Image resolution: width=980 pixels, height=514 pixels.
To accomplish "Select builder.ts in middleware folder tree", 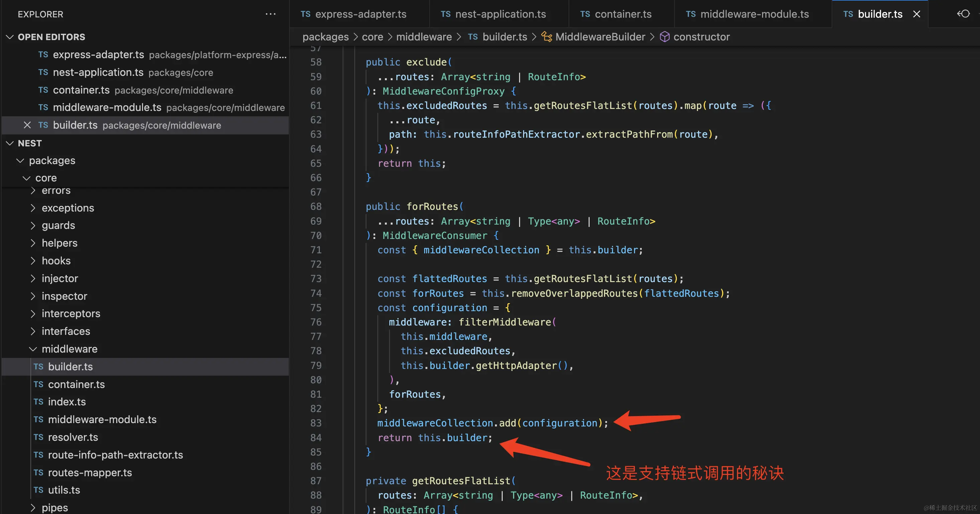I will tap(145, 367).
